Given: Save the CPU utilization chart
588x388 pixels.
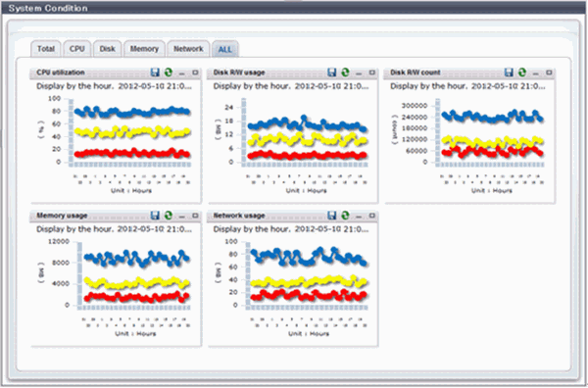Looking at the screenshot, I should [x=155, y=72].
